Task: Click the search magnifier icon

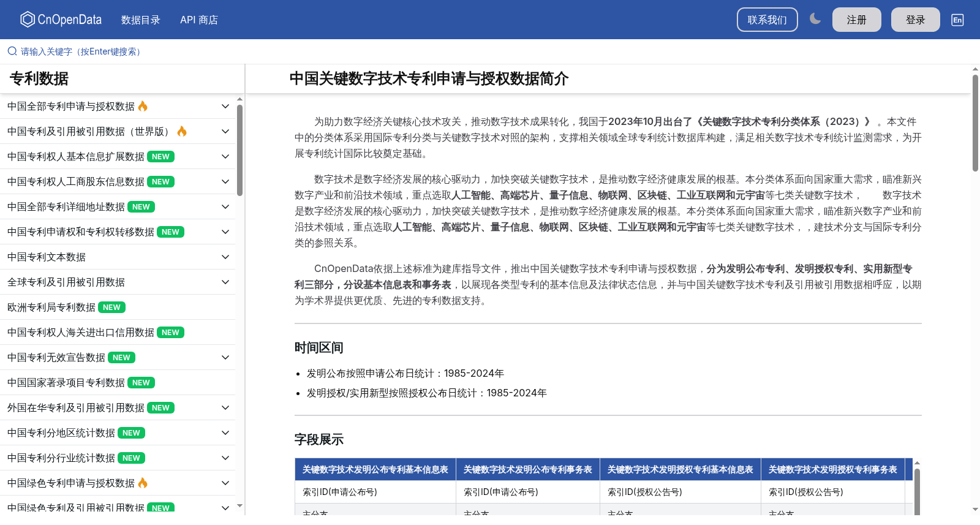Action: 12,51
